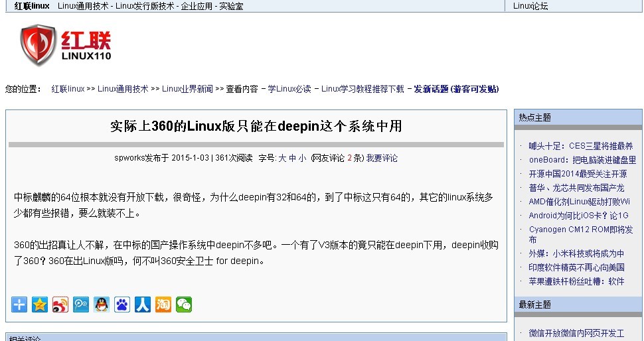
Task: Open latest topic 微信开放微信内网页开发工
Action: tap(577, 333)
